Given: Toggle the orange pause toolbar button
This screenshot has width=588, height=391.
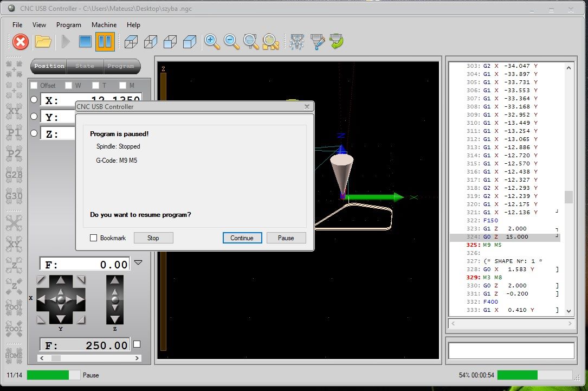Looking at the screenshot, I should pos(105,41).
